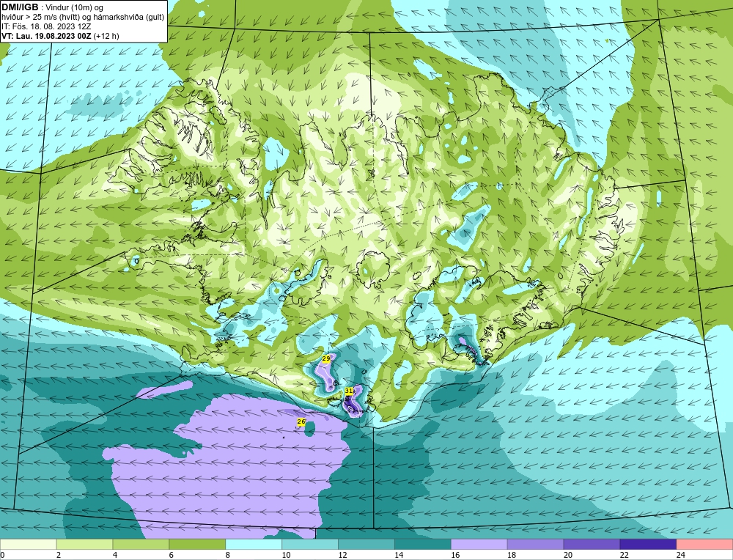The width and height of the screenshot is (733, 560).
Task: Click the yellow gust label 26
Action: pyautogui.click(x=301, y=422)
